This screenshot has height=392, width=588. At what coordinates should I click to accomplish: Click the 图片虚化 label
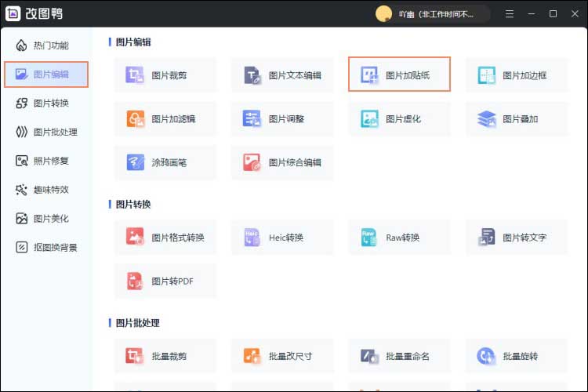coord(404,119)
